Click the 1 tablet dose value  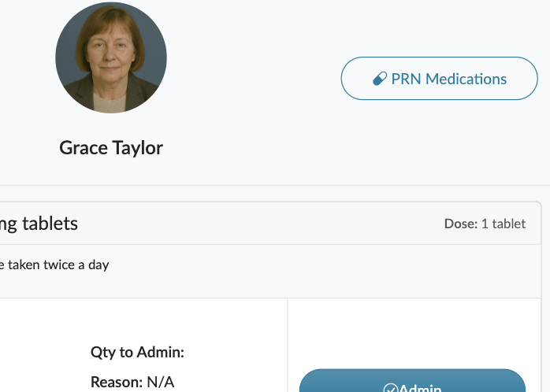504,224
